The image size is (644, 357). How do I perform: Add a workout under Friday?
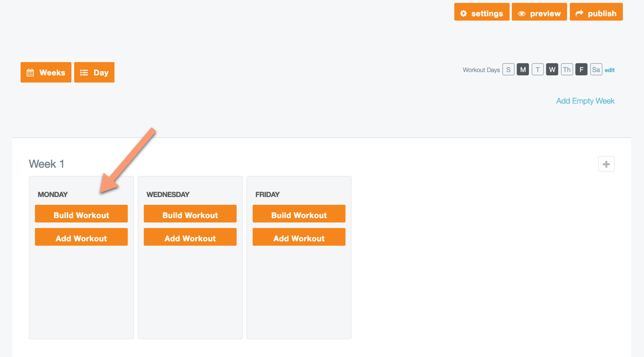click(299, 236)
